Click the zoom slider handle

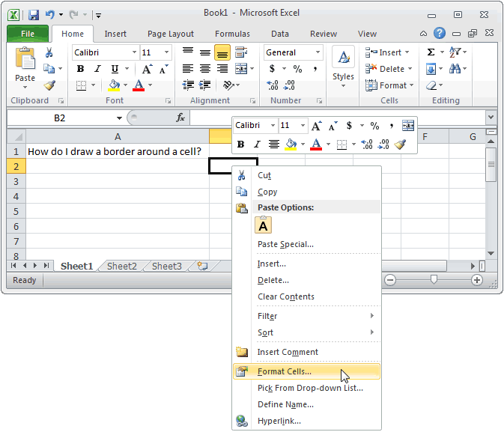[x=434, y=280]
